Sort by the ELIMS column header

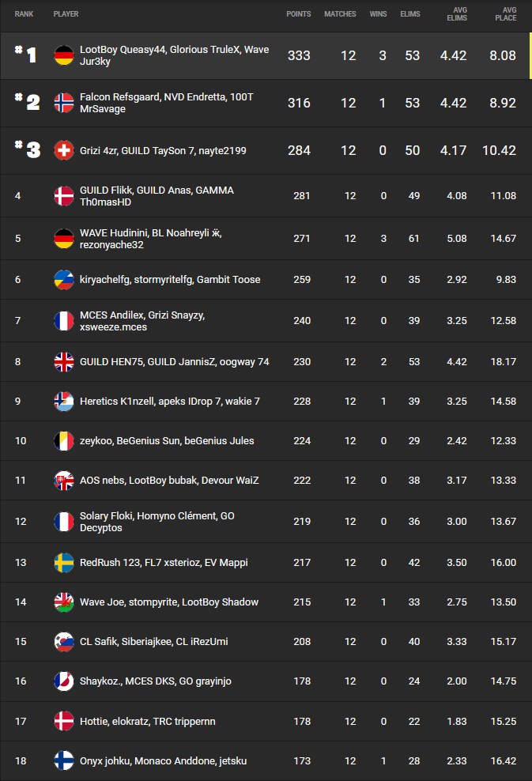(x=409, y=14)
